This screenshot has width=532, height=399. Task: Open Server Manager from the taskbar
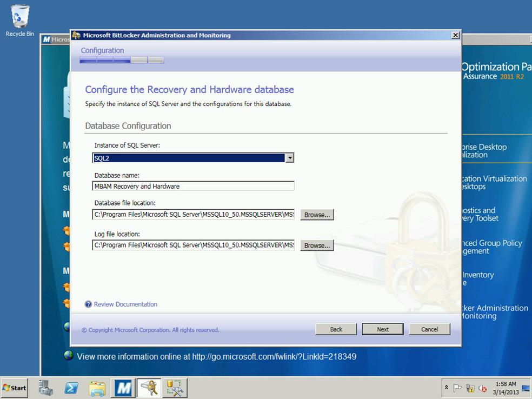click(46, 388)
